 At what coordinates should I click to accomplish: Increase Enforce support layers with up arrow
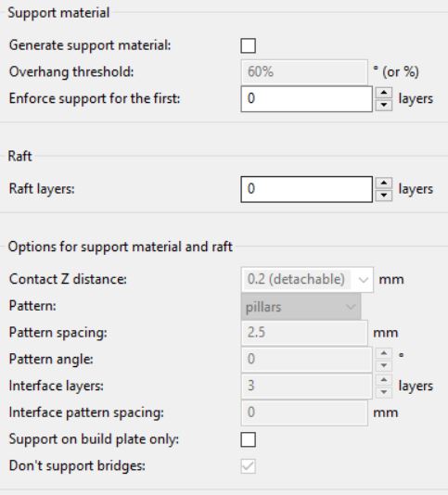tap(384, 93)
